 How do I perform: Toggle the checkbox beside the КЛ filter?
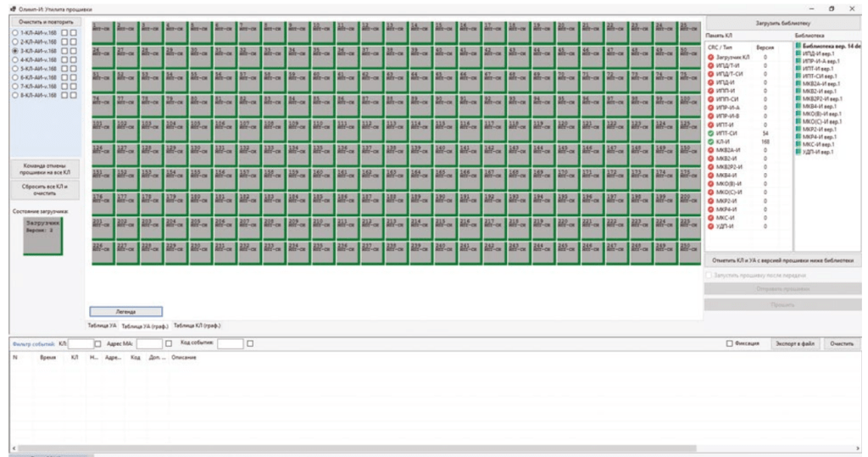pyautogui.click(x=97, y=343)
